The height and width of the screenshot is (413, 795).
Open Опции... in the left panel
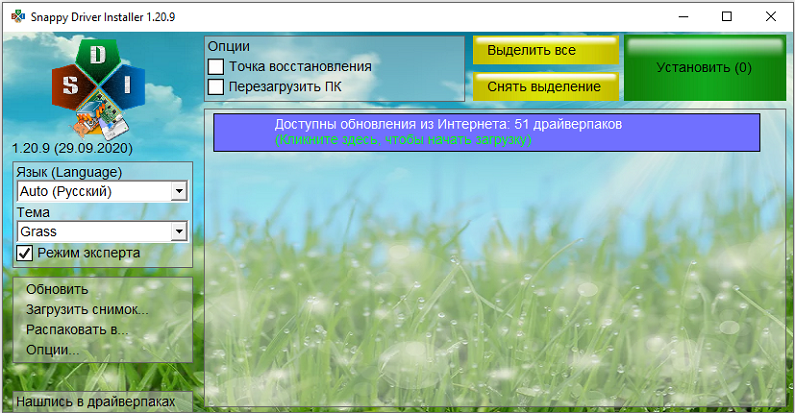tap(53, 350)
